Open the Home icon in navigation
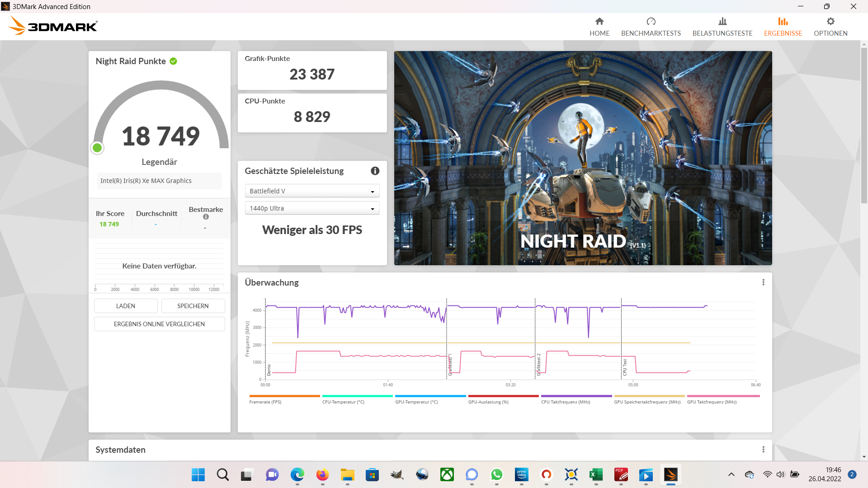The image size is (868, 488). click(599, 21)
